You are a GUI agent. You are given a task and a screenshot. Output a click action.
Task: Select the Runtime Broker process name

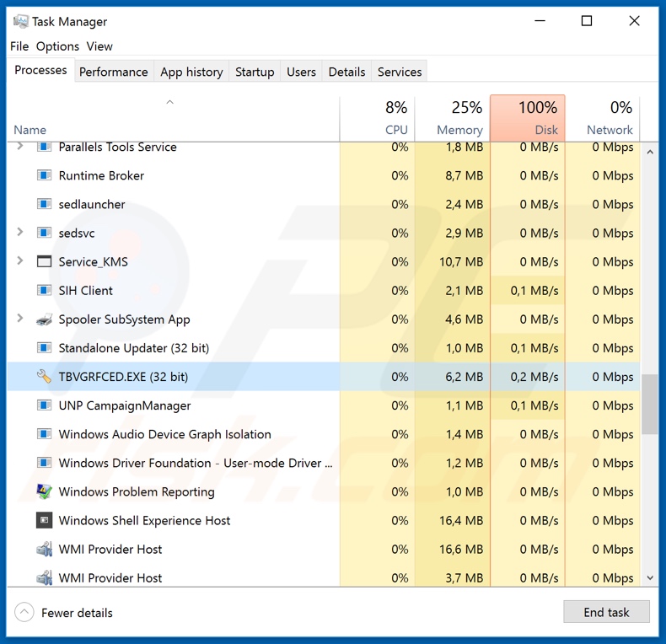tap(101, 175)
